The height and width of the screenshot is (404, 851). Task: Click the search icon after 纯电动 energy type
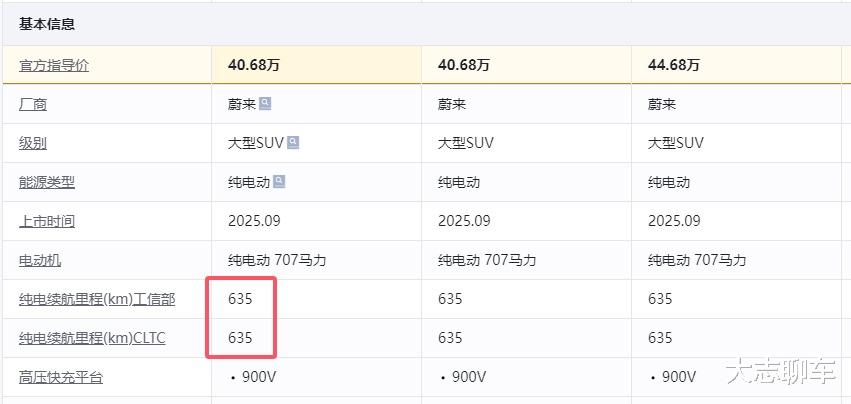coord(279,181)
